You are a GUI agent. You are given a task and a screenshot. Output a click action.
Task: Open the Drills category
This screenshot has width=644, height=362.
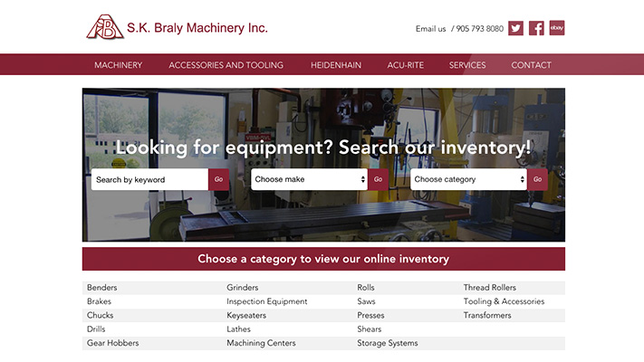coord(96,329)
